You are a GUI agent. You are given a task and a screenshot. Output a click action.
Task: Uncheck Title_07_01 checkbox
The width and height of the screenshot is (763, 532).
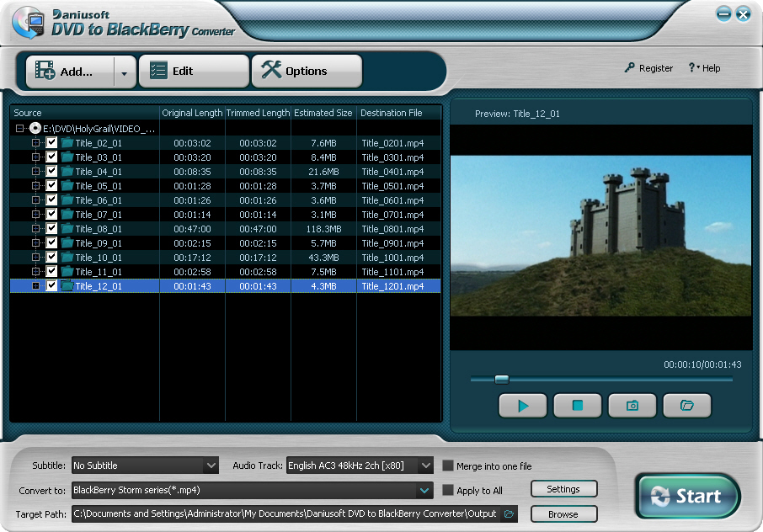tap(51, 214)
